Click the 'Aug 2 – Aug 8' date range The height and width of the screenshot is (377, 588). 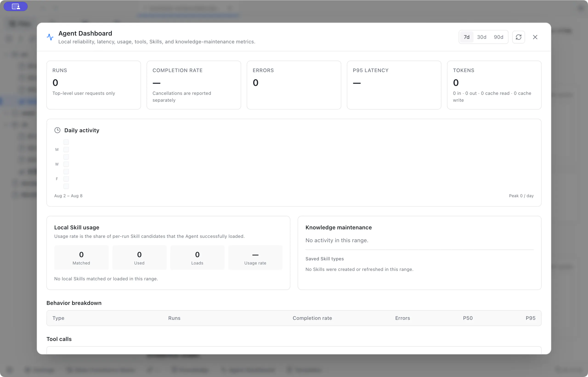68,196
